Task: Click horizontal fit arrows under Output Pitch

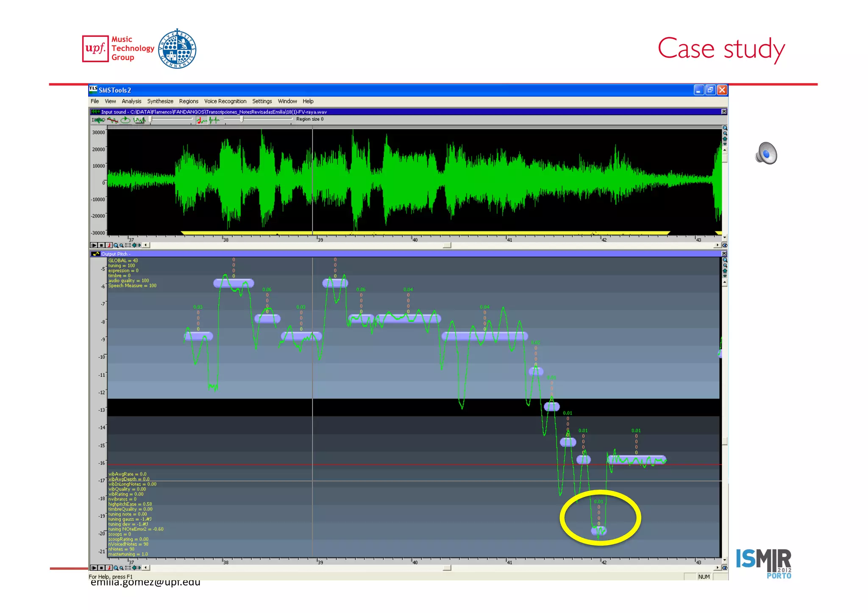Action: tap(136, 568)
